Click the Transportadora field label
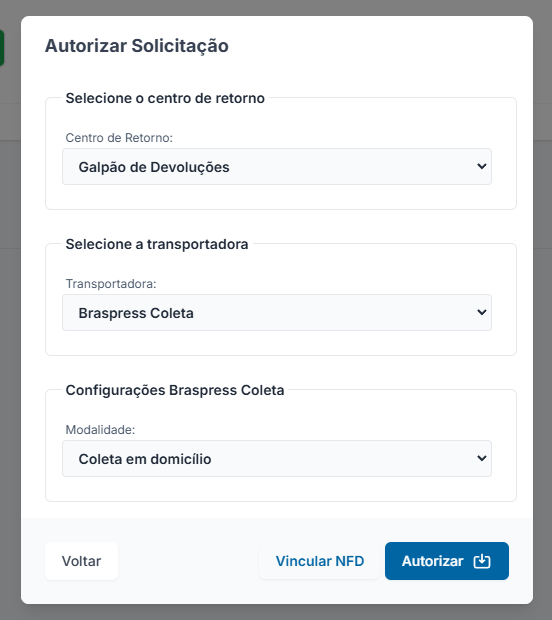 click(x=111, y=284)
